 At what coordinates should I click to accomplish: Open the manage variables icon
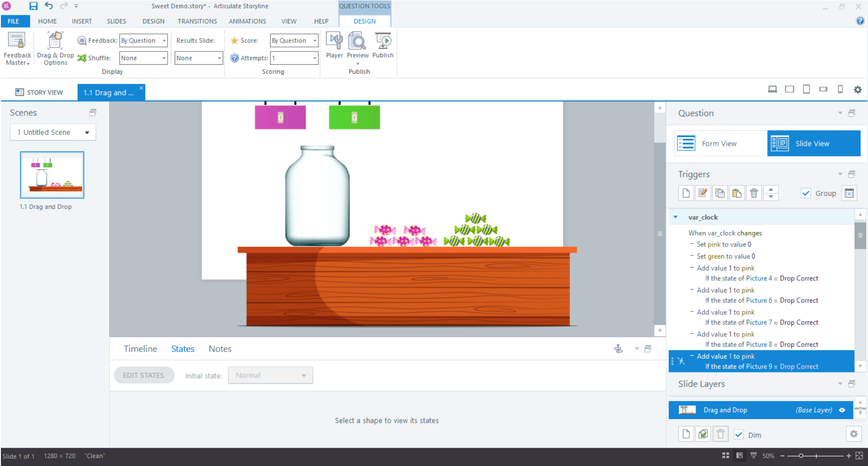849,193
